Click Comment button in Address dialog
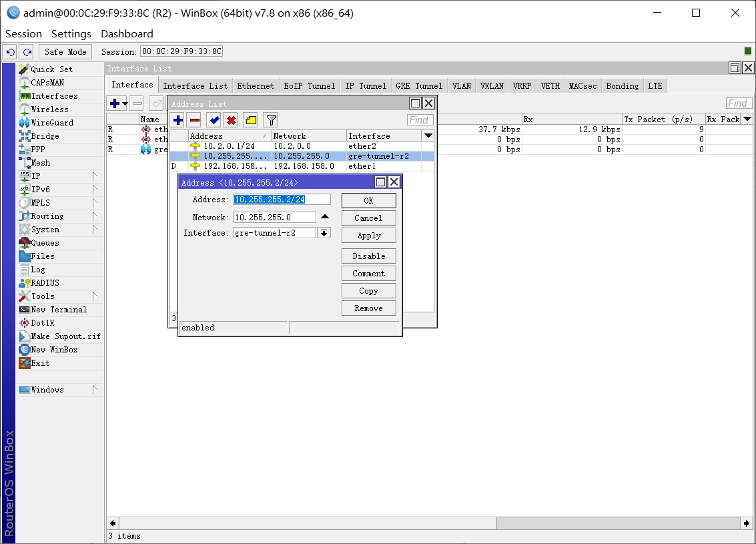The height and width of the screenshot is (544, 756). coord(369,274)
